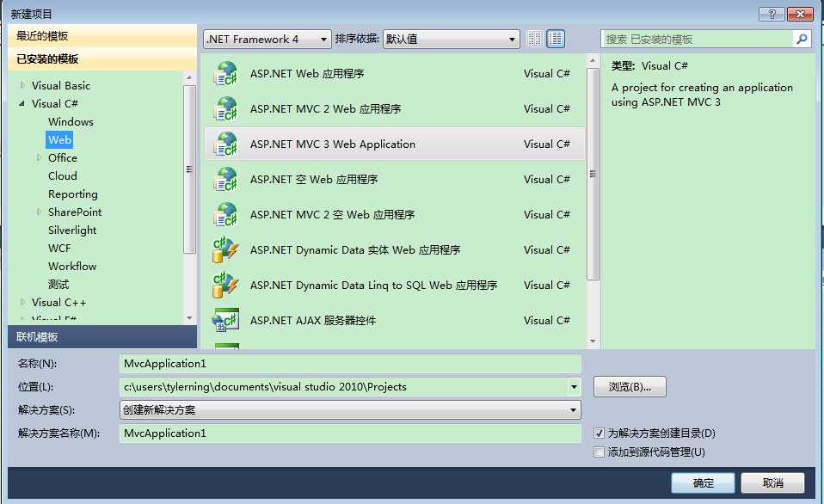Viewport: 824px width, 504px height.
Task: Click the 解决方案名称 input field
Action: point(351,433)
